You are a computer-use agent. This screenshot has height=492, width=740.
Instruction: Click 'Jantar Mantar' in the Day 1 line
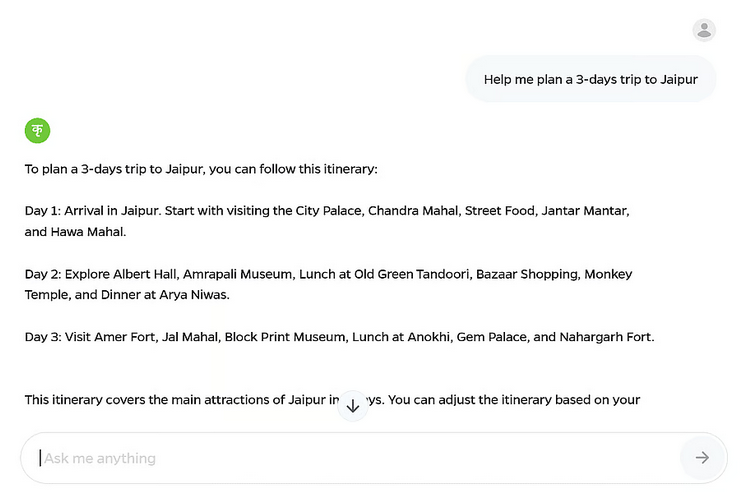pos(584,210)
